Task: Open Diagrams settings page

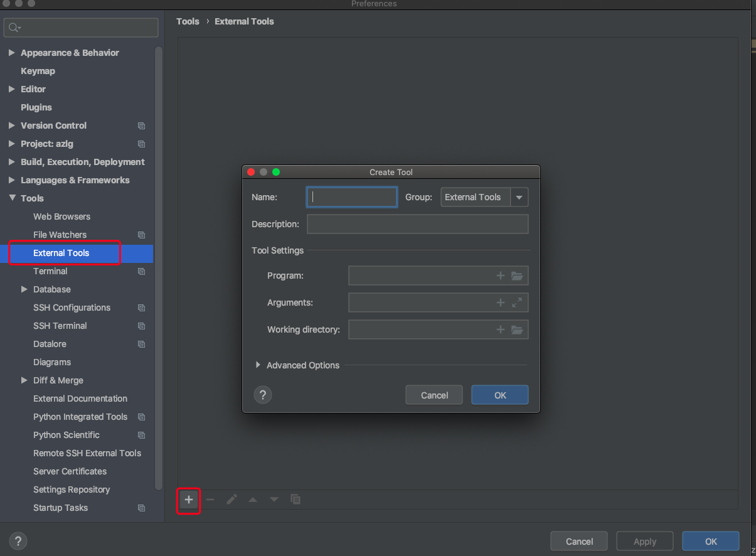Action: click(x=52, y=362)
